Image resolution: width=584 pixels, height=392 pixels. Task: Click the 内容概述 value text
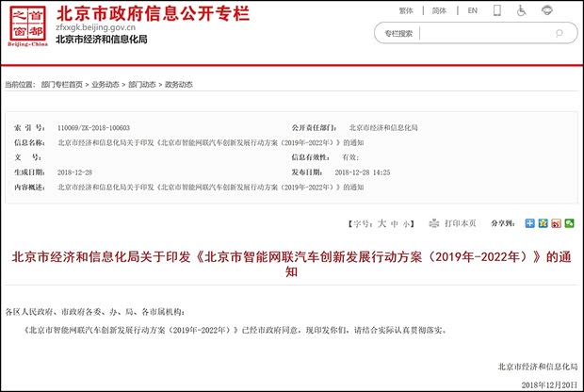[211, 188]
